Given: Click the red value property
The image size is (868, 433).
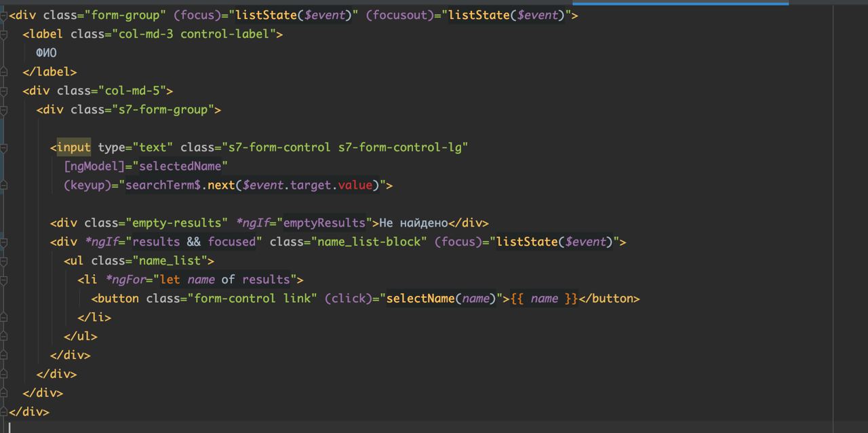Looking at the screenshot, I should click(355, 185).
